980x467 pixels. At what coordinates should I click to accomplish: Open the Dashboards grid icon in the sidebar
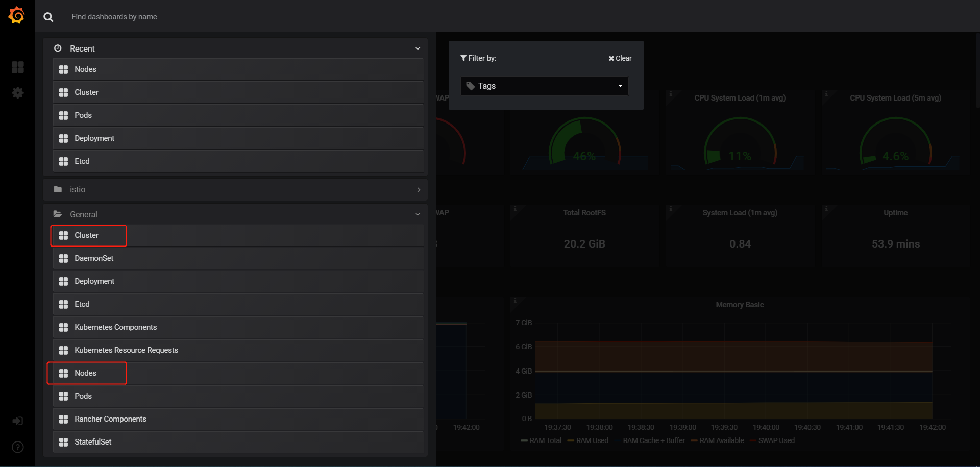pos(17,67)
